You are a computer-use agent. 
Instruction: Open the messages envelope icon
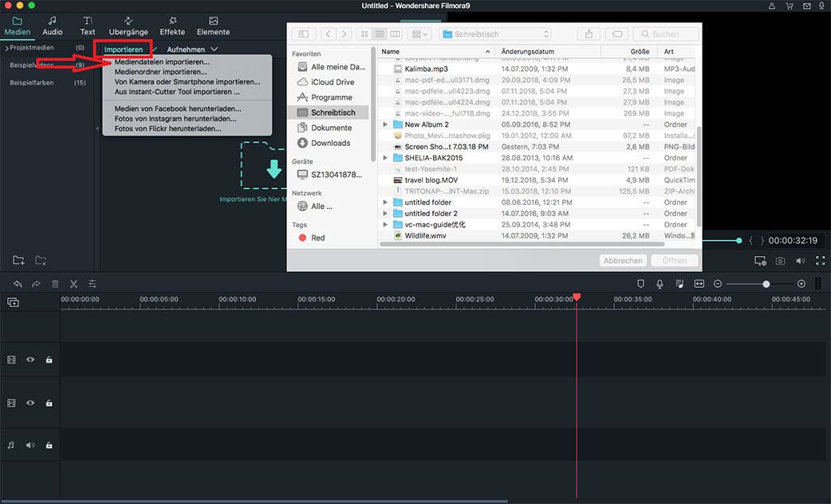pyautogui.click(x=806, y=6)
